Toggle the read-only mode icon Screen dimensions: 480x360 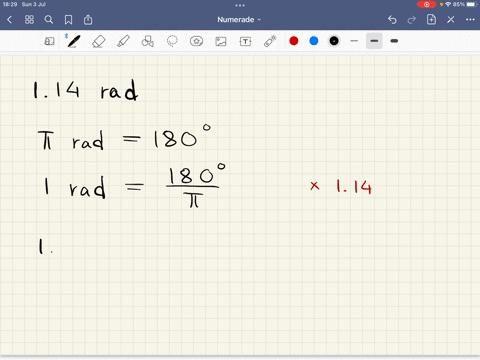[x=49, y=41]
